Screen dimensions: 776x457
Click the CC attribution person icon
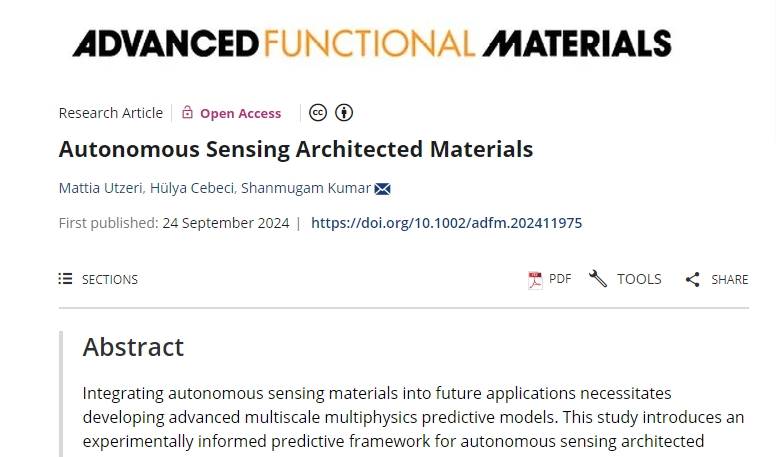tap(344, 113)
